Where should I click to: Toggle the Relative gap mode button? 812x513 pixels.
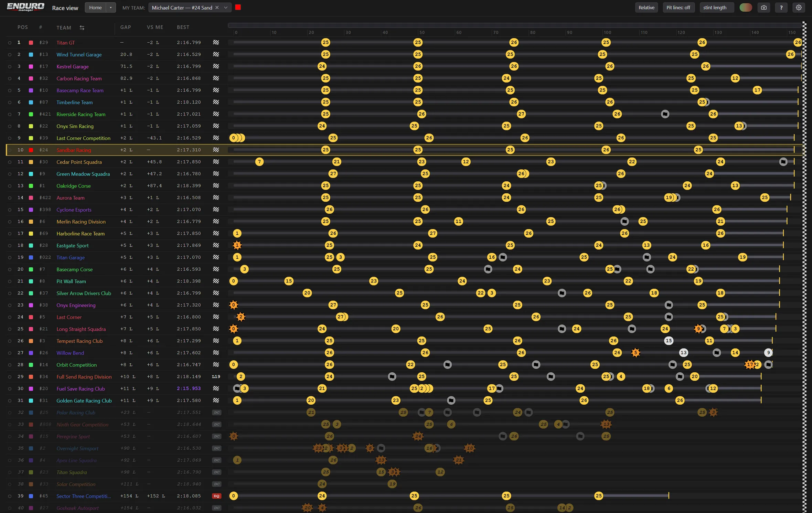(647, 8)
